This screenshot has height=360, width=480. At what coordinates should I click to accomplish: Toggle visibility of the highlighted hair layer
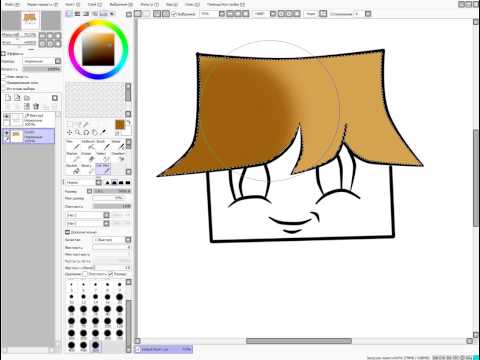(6, 133)
